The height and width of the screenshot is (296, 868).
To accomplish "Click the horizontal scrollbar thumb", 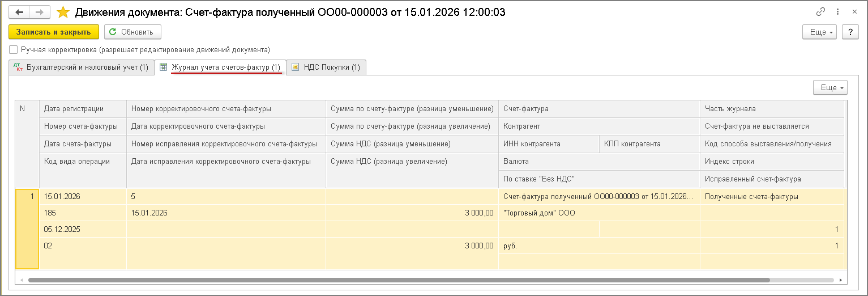I will point(399,280).
